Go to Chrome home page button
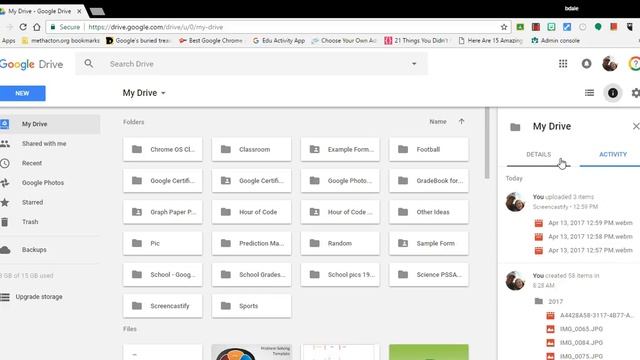The image size is (640, 360). [37, 27]
